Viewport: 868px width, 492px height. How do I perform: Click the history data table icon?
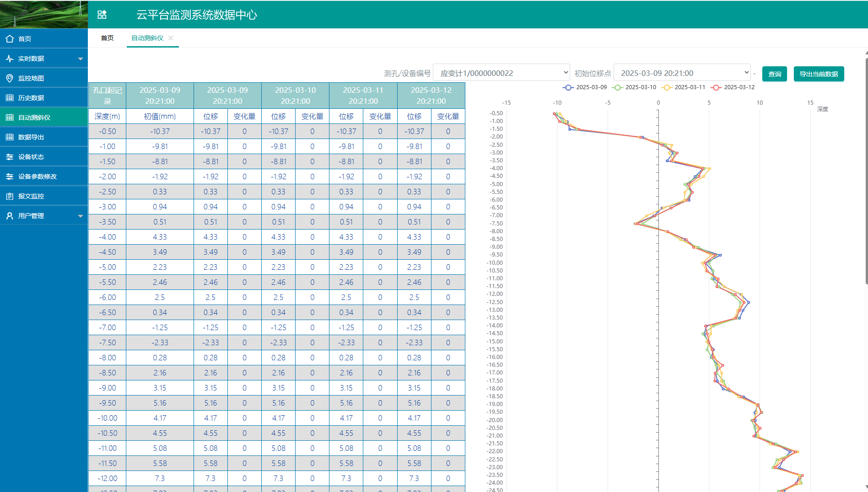point(10,98)
